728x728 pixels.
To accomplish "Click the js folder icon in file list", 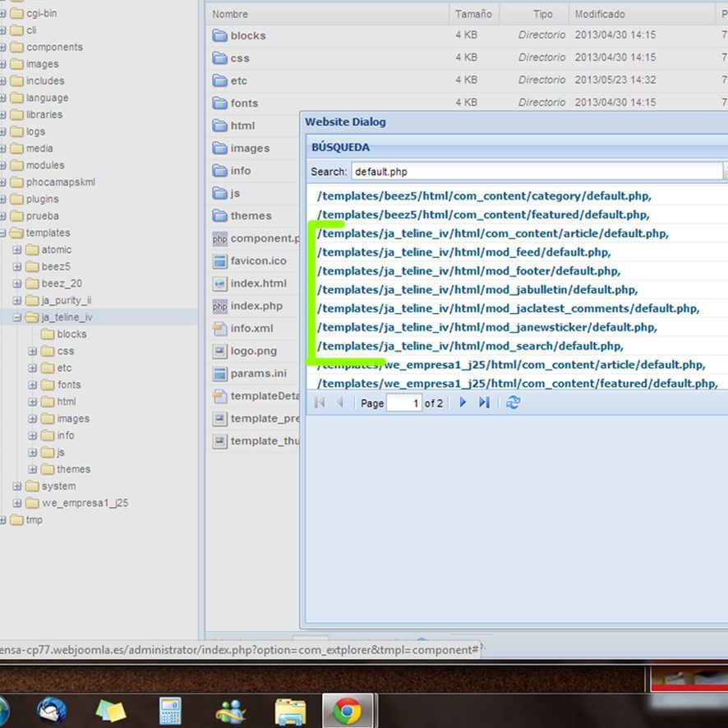I will [219, 192].
